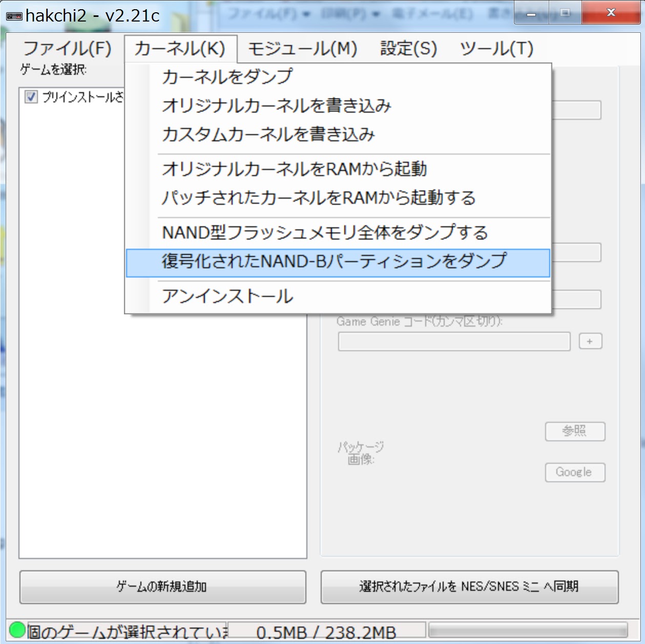This screenshot has height=644, width=645.
Task: Close the hakchi2 window
Action: [x=611, y=12]
